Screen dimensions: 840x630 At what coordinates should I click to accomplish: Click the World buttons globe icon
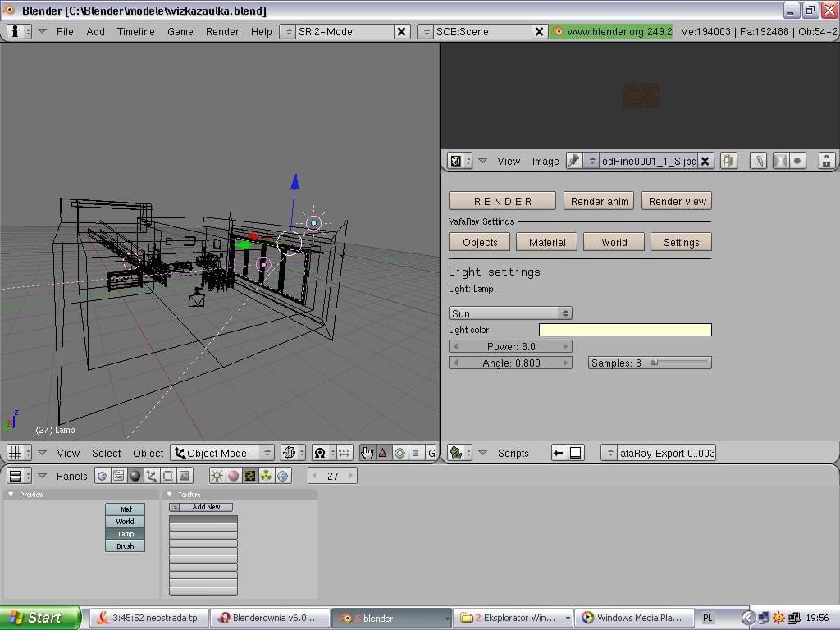[283, 476]
